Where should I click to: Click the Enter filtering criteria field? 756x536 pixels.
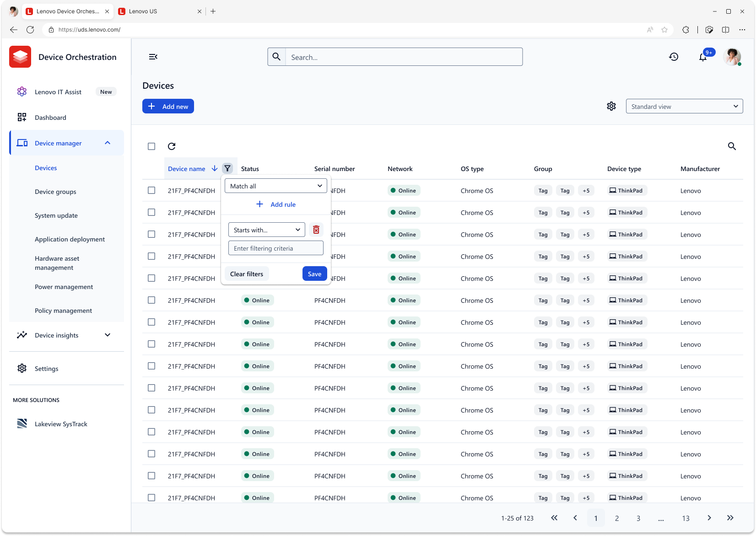tap(276, 248)
